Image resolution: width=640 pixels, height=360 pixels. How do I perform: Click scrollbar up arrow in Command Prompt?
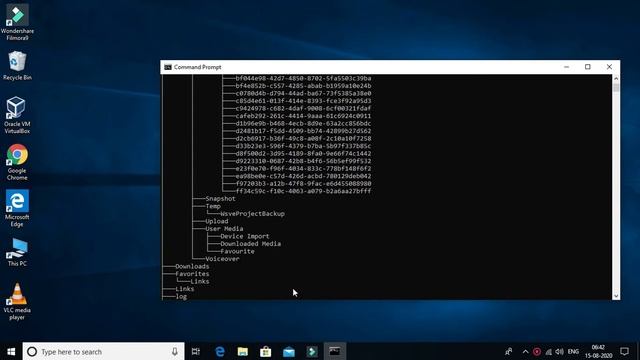tap(616, 78)
